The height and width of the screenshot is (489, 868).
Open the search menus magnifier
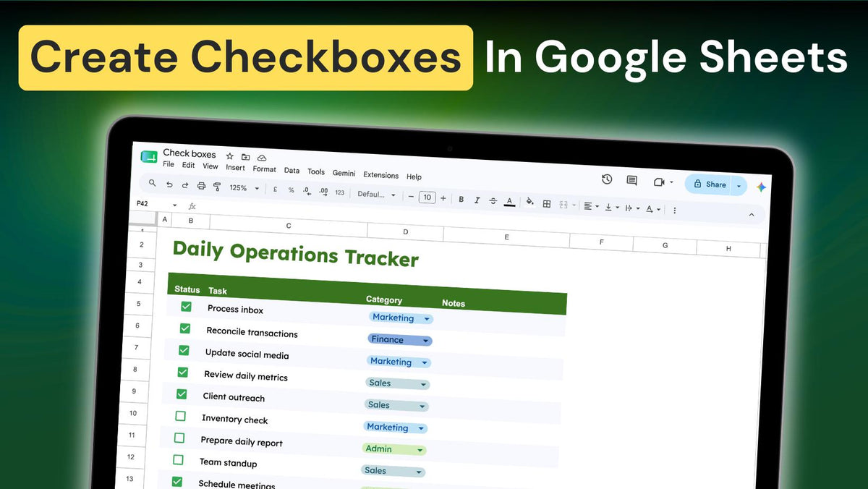tap(152, 183)
